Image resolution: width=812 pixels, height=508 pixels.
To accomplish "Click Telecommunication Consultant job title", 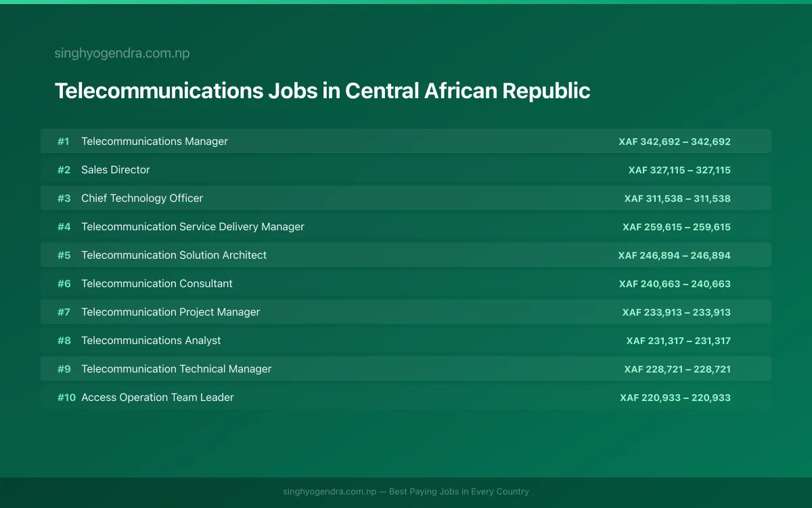I will tap(157, 284).
